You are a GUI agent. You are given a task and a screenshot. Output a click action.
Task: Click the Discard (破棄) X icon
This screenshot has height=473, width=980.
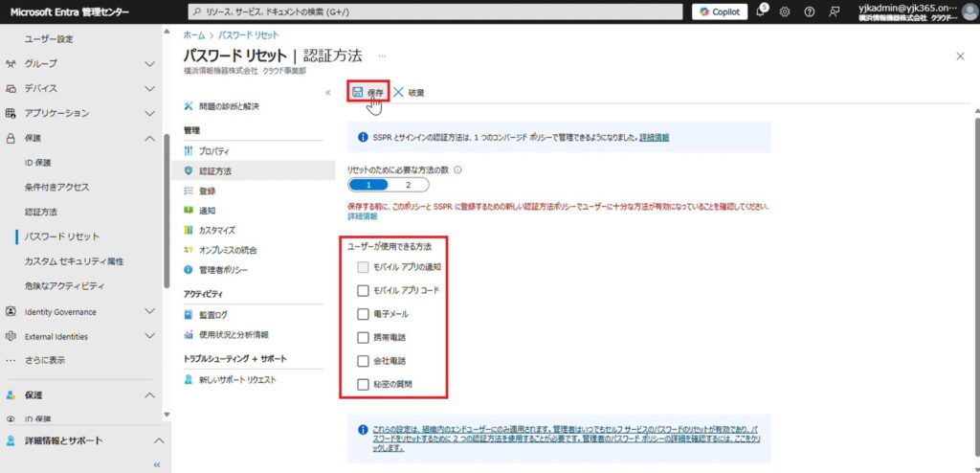(399, 92)
